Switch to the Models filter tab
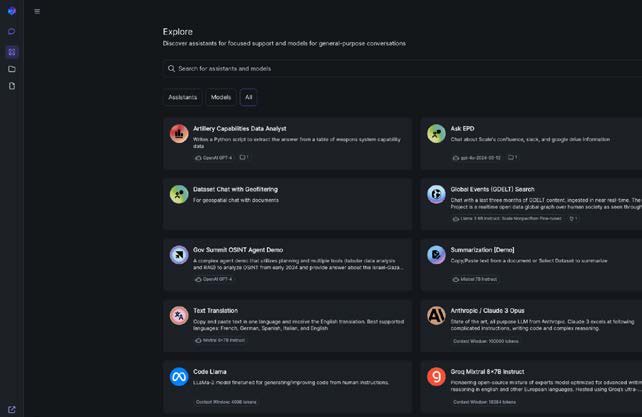 point(221,97)
